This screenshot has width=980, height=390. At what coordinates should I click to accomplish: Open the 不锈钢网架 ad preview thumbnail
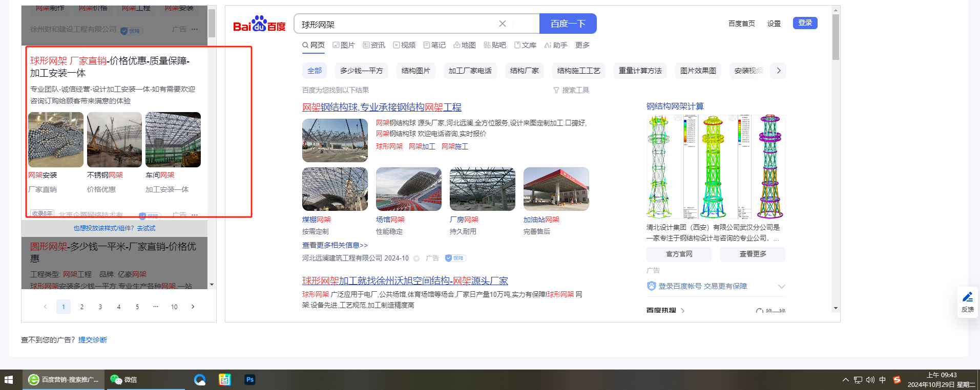(114, 140)
